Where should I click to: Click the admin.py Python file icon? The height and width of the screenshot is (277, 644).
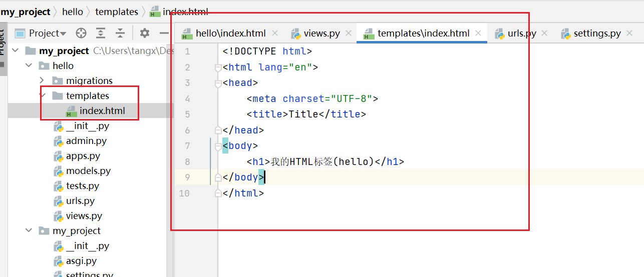59,141
